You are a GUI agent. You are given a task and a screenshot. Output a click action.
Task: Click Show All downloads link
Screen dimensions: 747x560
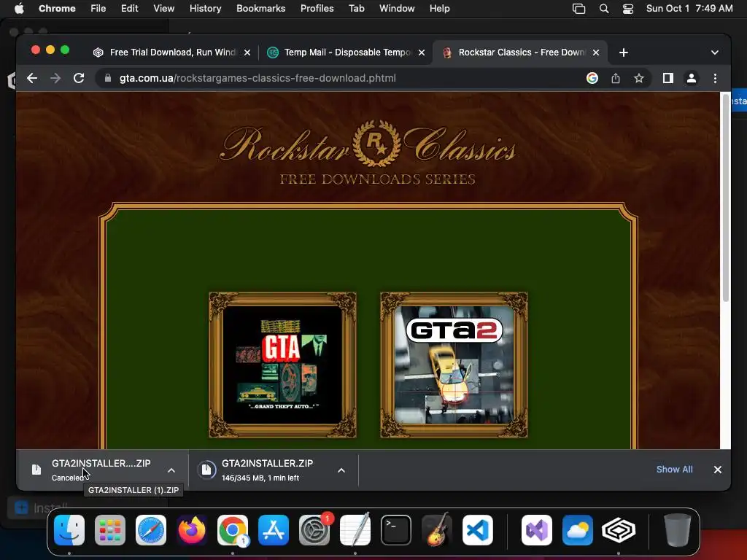(674, 470)
